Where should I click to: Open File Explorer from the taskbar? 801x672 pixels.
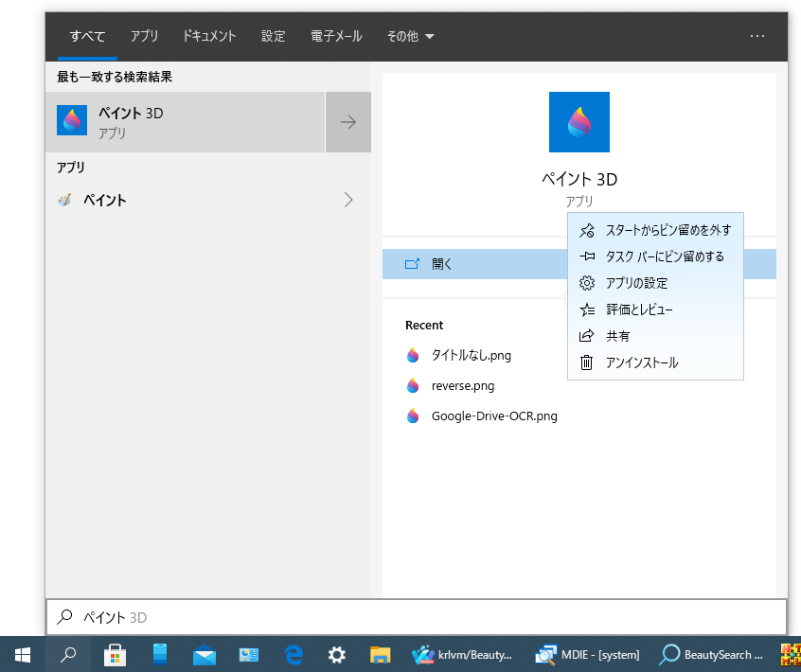point(380,654)
